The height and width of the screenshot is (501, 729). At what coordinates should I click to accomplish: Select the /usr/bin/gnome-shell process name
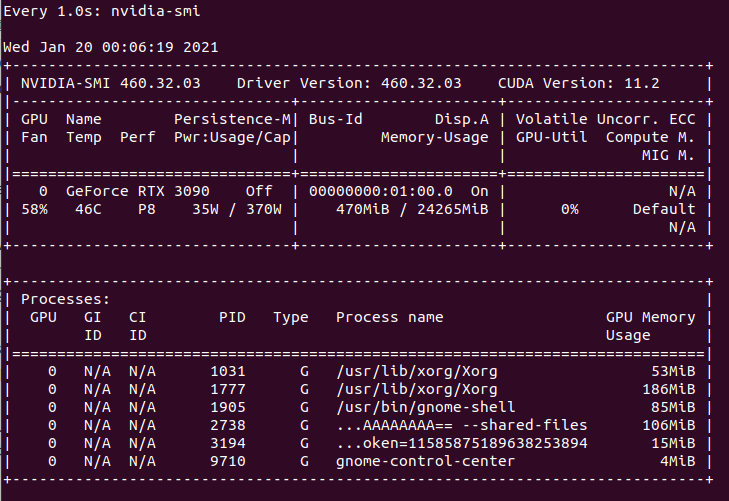click(x=425, y=407)
